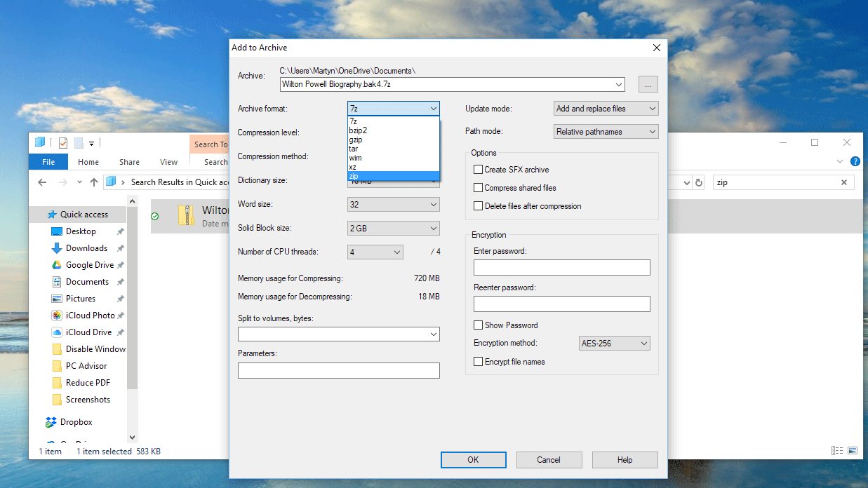
Task: Click the Help button
Action: pos(625,459)
